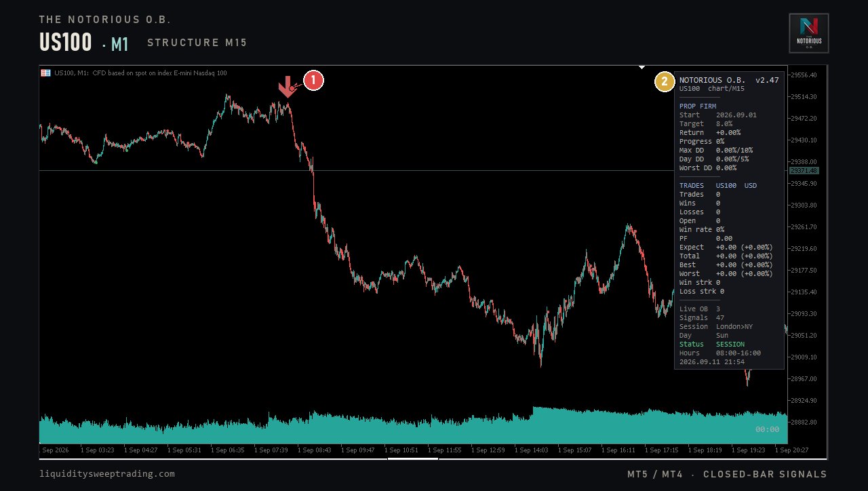Click the Return '+0.00%' row
The height and width of the screenshot is (491, 868).
710,133
